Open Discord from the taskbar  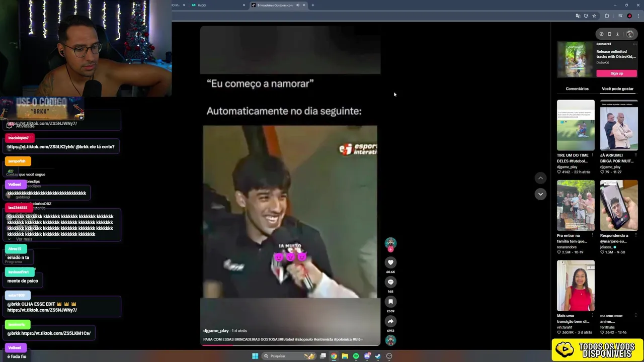367,356
